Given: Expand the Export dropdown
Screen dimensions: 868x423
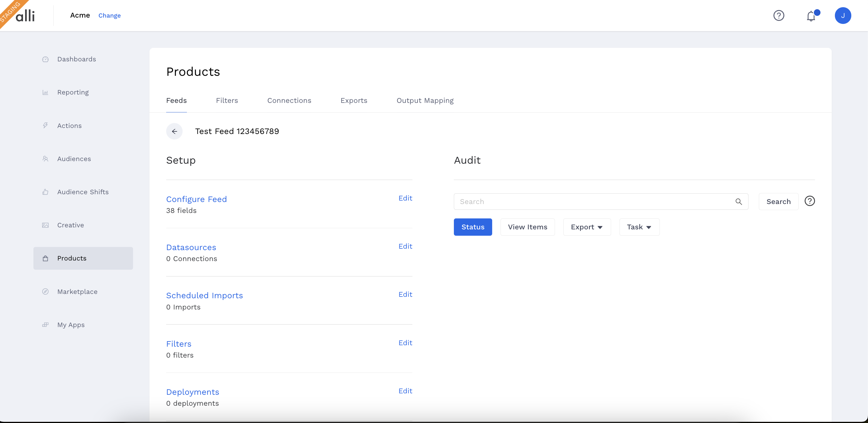Looking at the screenshot, I should point(587,227).
